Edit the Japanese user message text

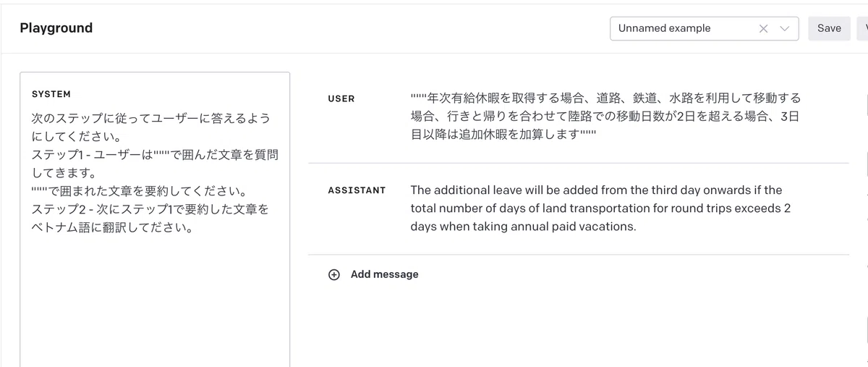coord(606,117)
